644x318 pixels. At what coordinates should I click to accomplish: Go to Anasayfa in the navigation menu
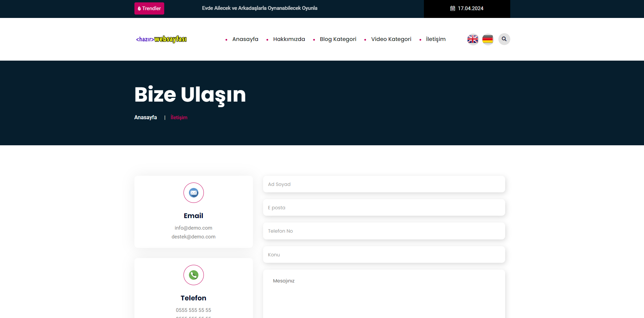(245, 39)
